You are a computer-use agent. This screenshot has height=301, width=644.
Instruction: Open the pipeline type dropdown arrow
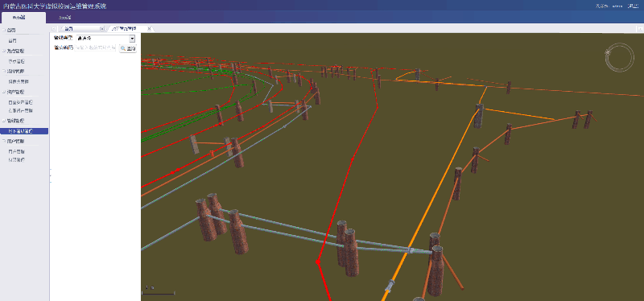132,39
